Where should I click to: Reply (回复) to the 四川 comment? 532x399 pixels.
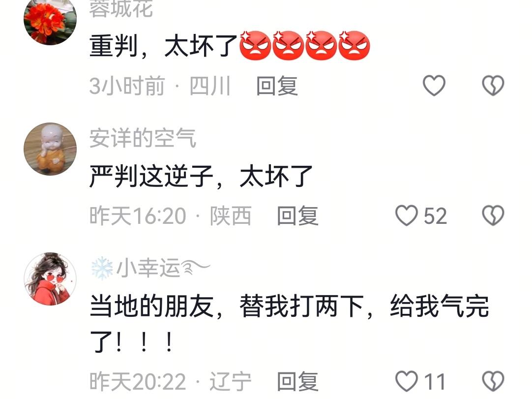pyautogui.click(x=277, y=86)
